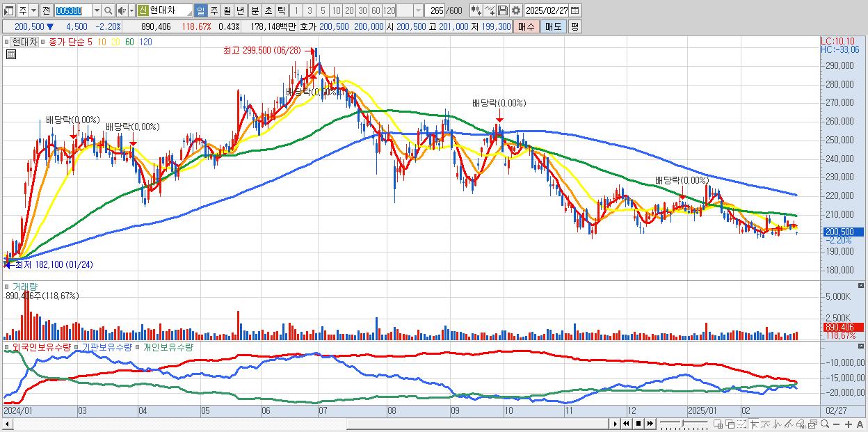Click the 매도 (sell) button
Screen dimensions: 868x432
[553, 26]
